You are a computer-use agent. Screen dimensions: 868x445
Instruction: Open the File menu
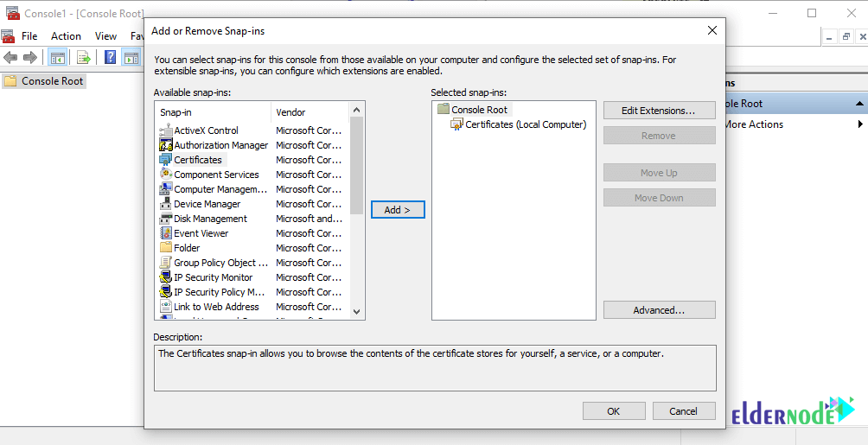coord(29,36)
